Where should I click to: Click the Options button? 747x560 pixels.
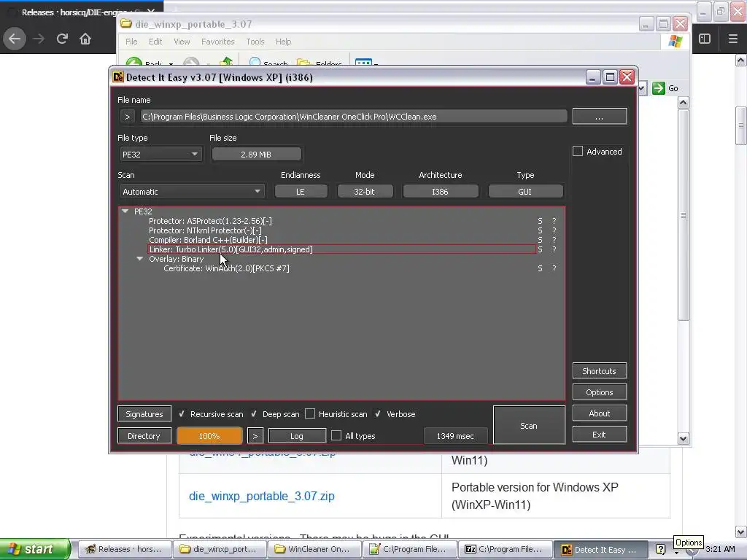click(x=600, y=392)
